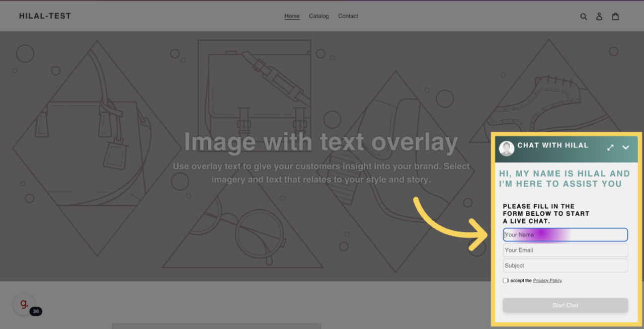Open the shopping cart icon
This screenshot has height=329, width=644.
pos(615,16)
